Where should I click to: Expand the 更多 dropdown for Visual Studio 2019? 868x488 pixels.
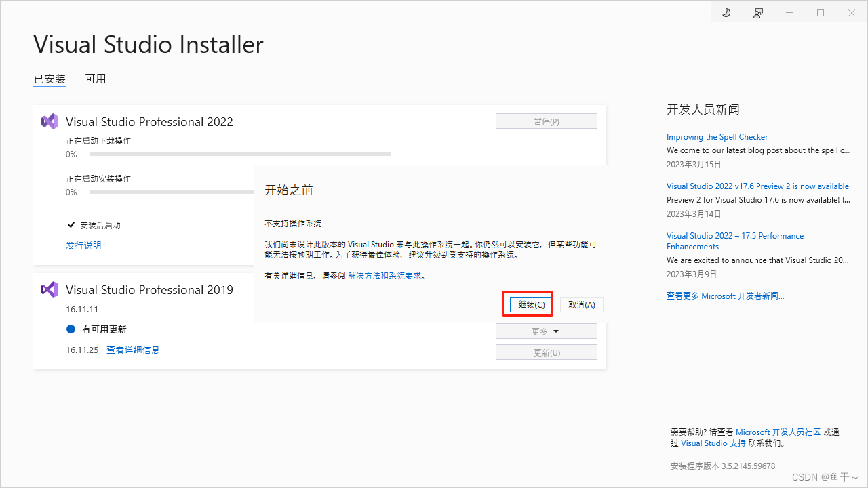click(x=547, y=331)
